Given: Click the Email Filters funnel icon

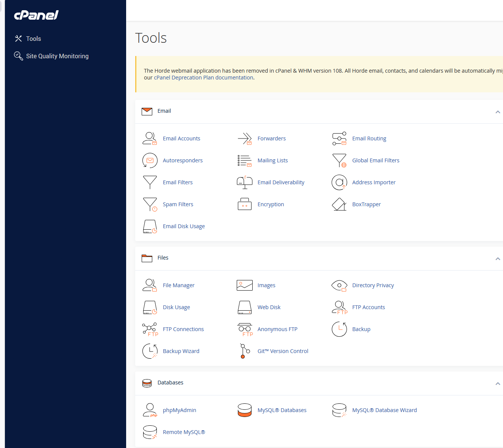Looking at the screenshot, I should [x=150, y=182].
